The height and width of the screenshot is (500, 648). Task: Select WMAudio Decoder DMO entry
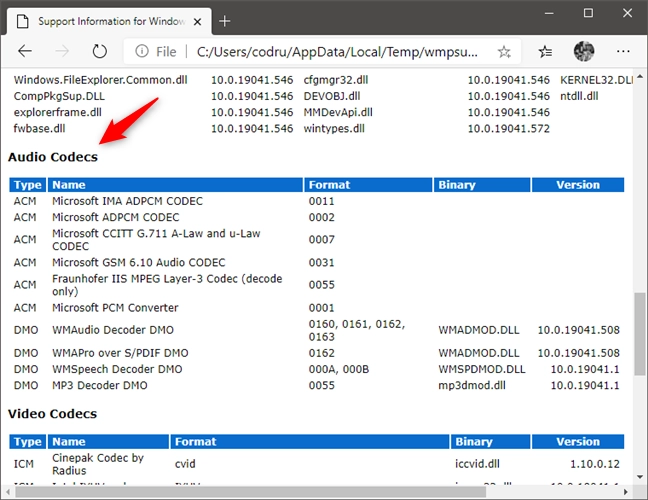point(113,330)
